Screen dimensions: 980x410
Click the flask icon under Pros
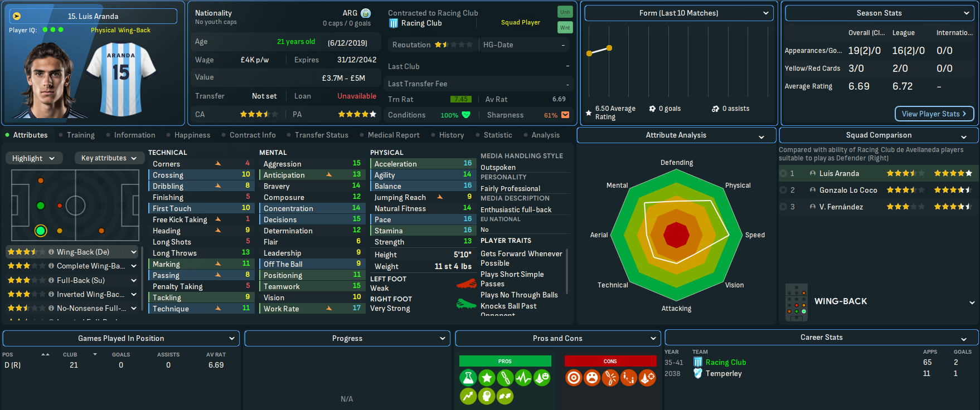pos(468,378)
